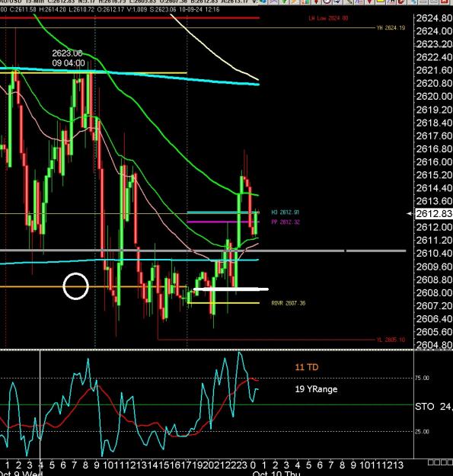Click the first small square at bottom-right corner
Viewport: 453px width, 476px height.
click(x=431, y=462)
